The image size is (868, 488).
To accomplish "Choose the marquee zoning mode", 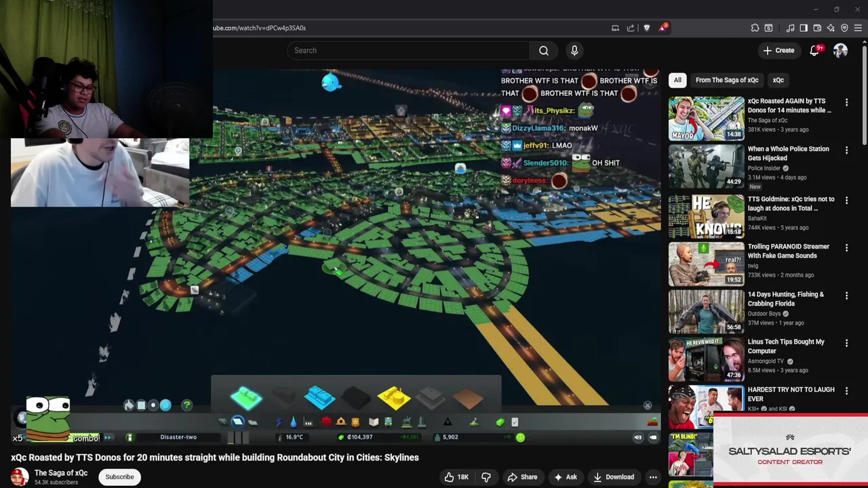I will (x=141, y=405).
